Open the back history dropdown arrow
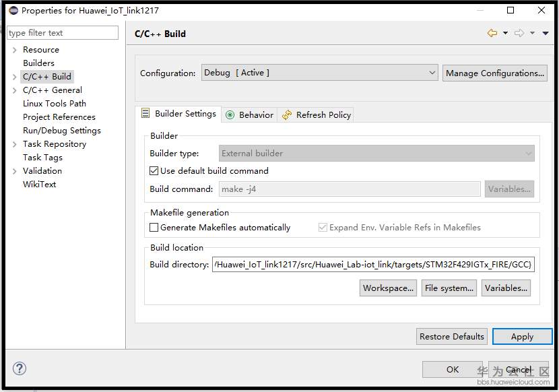Viewport: 559px width, 392px height. 505,34
